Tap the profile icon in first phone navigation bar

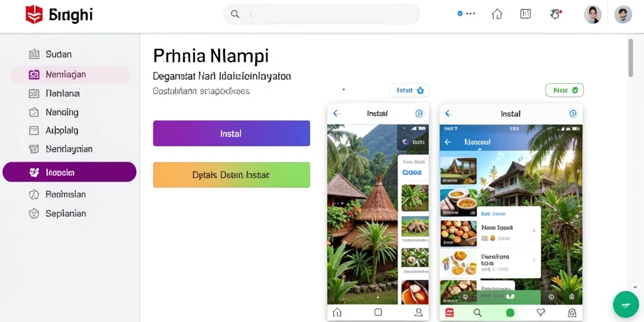[418, 312]
